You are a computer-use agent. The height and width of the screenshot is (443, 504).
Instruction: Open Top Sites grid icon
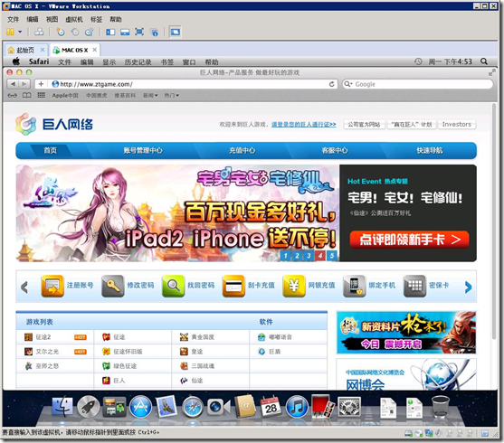(x=41, y=95)
